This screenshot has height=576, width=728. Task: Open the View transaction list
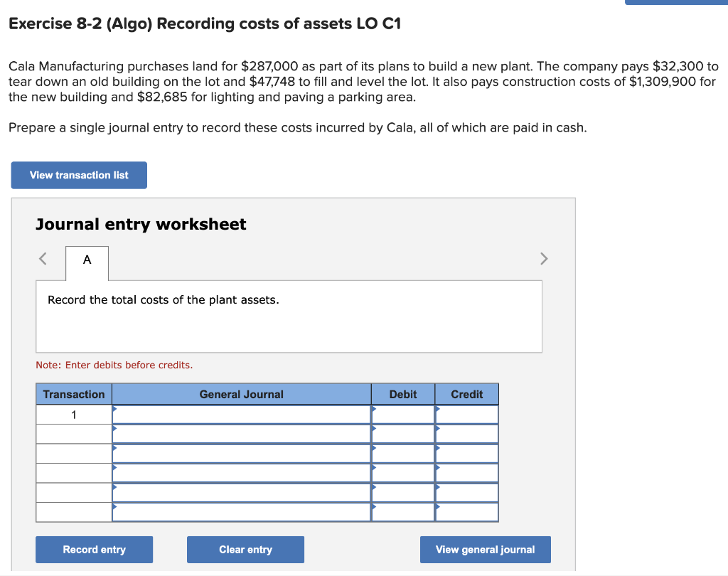point(78,175)
